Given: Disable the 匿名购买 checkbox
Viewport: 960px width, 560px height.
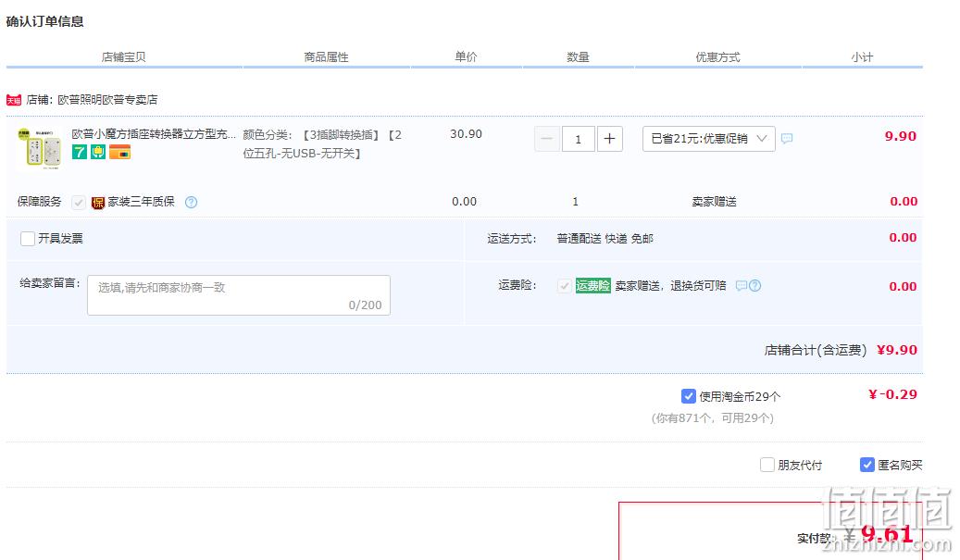Looking at the screenshot, I should point(866,466).
